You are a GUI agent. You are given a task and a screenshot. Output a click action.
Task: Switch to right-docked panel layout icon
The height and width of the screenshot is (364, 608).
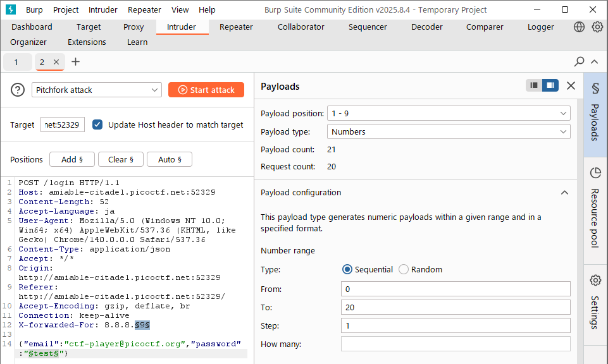click(550, 85)
